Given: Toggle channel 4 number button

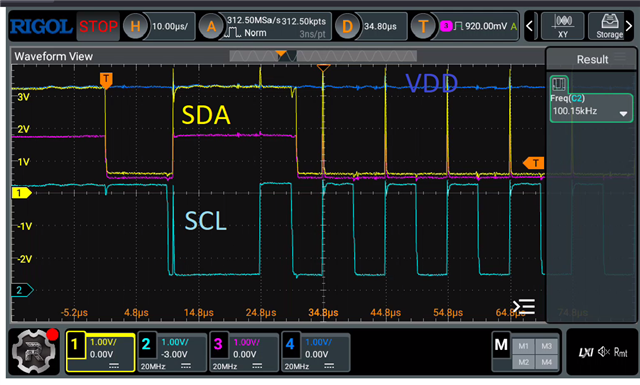Looking at the screenshot, I should (x=290, y=345).
